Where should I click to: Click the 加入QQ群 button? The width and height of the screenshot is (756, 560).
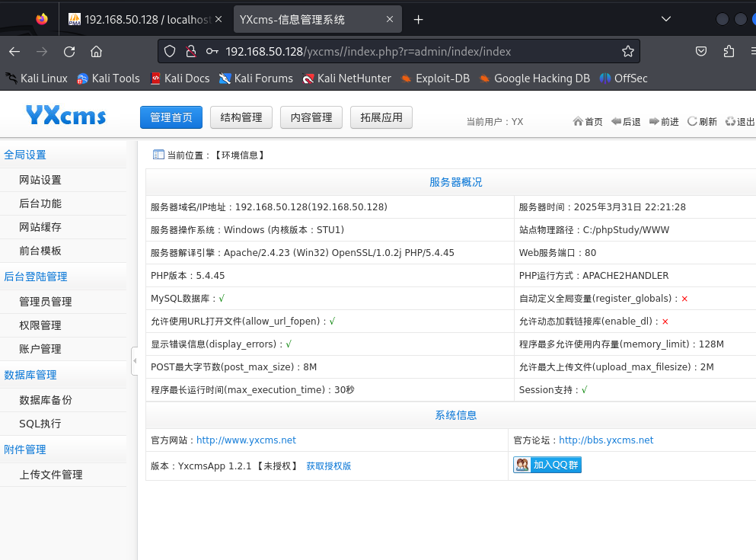click(x=547, y=465)
